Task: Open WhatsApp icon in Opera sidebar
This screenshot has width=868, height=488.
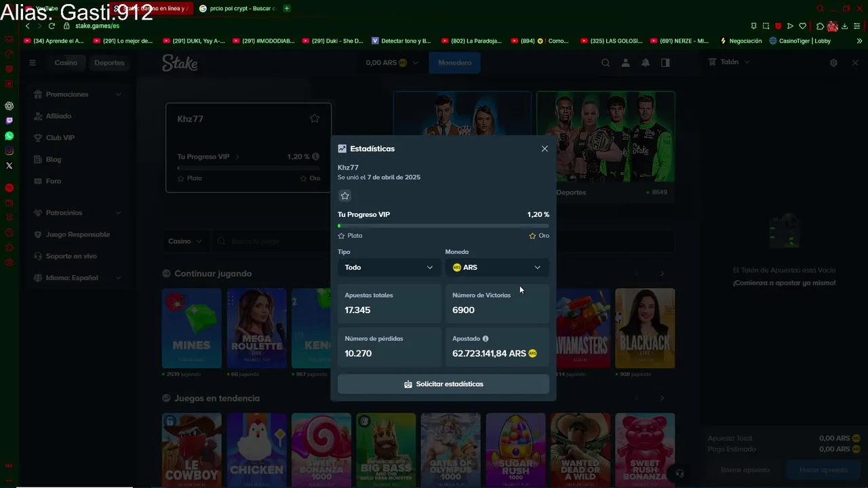Action: coord(9,136)
